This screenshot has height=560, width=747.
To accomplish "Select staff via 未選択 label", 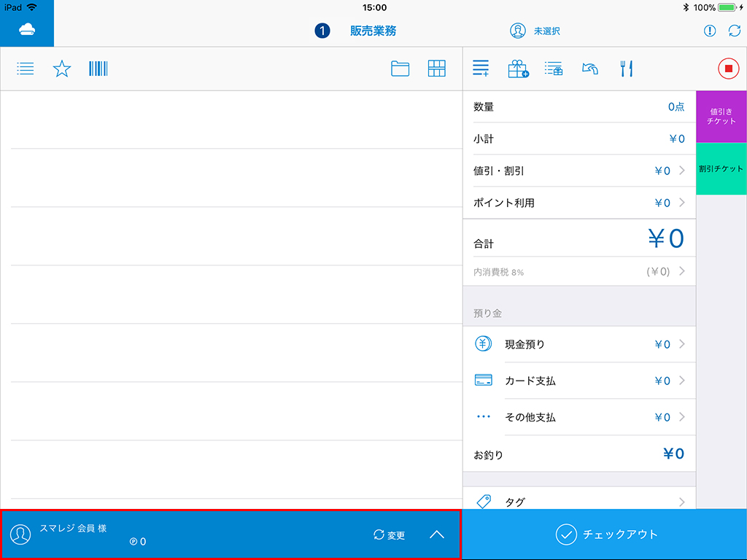I will (x=546, y=31).
